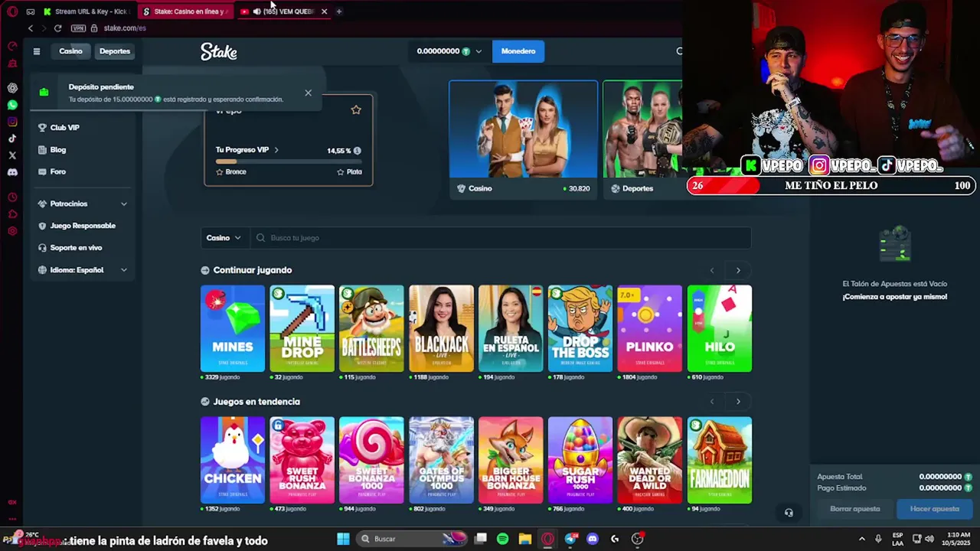
Task: Click Borrar apuesta button
Action: (x=854, y=509)
